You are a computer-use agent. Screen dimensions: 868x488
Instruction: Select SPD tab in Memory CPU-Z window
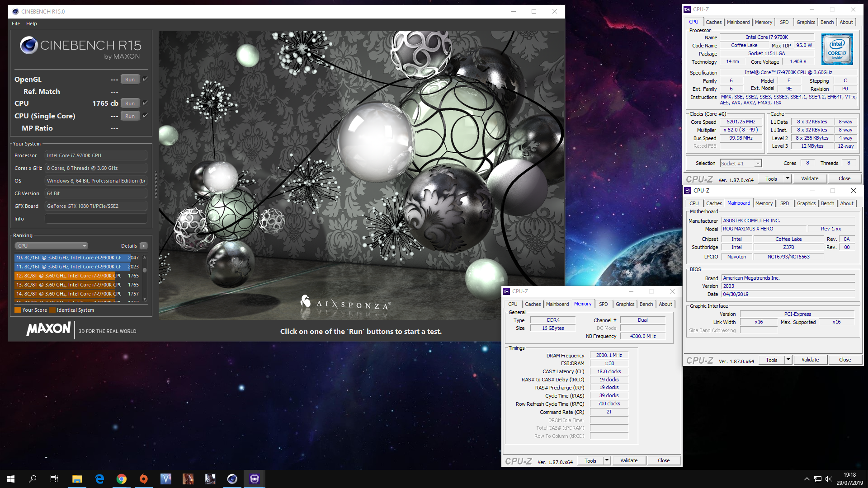click(x=603, y=304)
